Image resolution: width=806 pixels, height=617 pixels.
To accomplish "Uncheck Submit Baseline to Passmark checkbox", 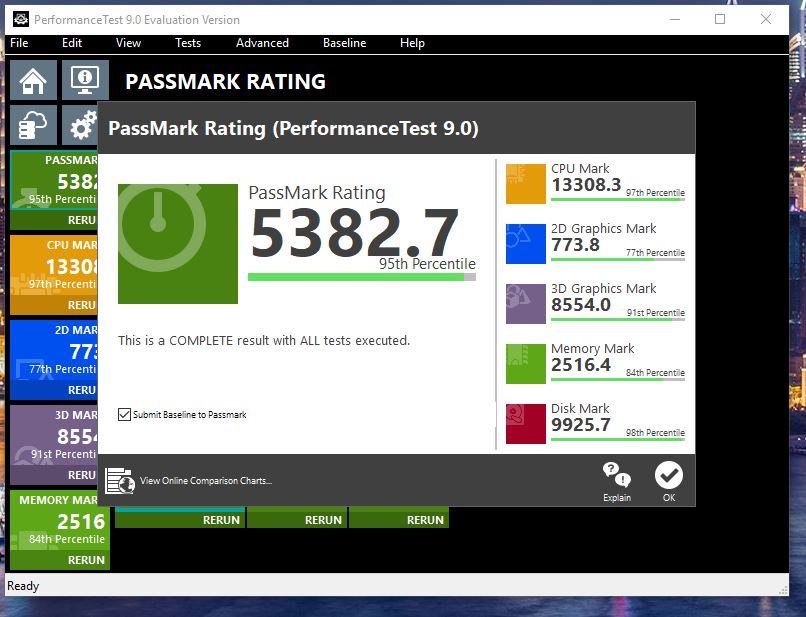I will [x=124, y=414].
